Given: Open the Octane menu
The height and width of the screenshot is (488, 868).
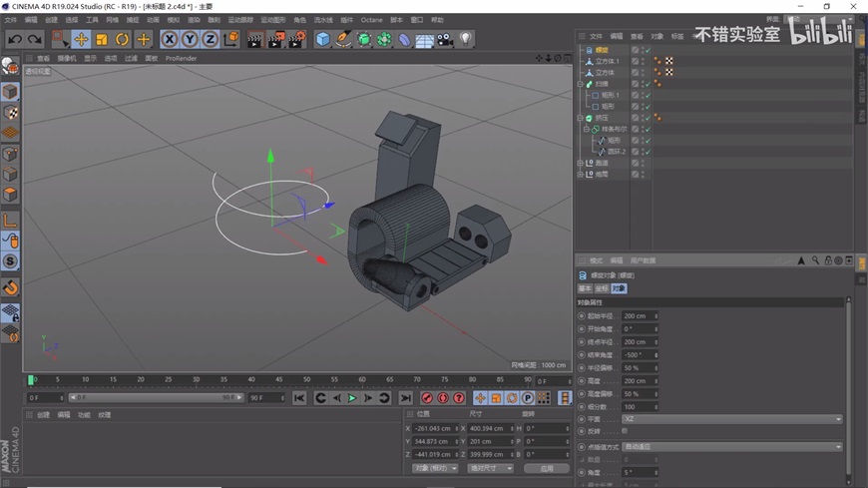Looking at the screenshot, I should [371, 20].
